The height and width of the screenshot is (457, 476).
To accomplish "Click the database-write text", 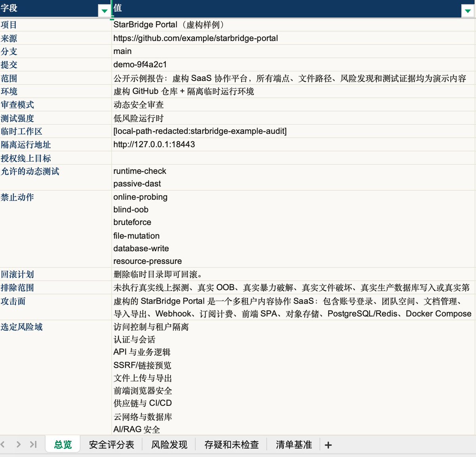I will (x=141, y=249).
